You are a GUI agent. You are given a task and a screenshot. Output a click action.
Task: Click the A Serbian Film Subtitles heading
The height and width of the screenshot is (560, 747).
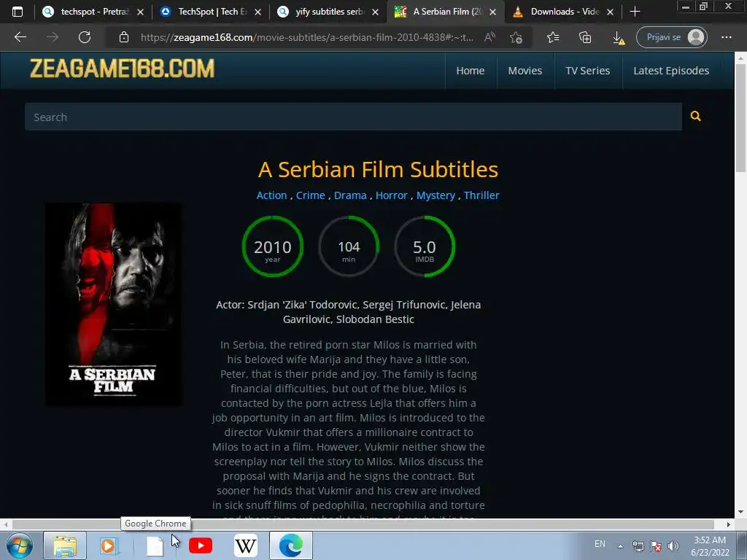379,169
